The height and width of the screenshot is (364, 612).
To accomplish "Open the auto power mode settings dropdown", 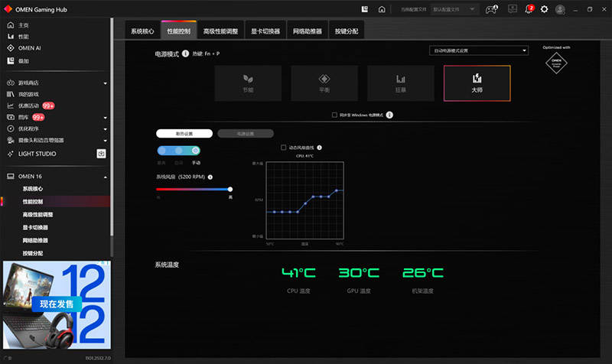I will point(479,50).
